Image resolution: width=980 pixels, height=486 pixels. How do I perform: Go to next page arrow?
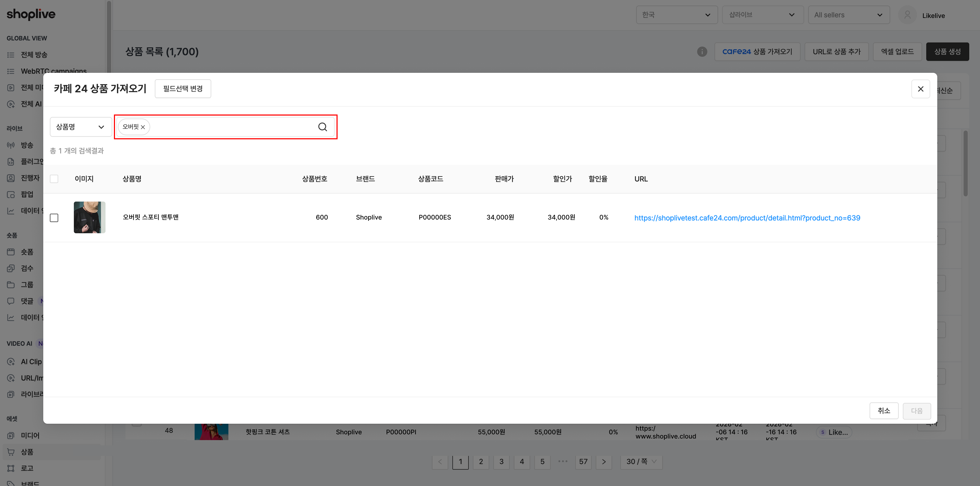tap(604, 462)
